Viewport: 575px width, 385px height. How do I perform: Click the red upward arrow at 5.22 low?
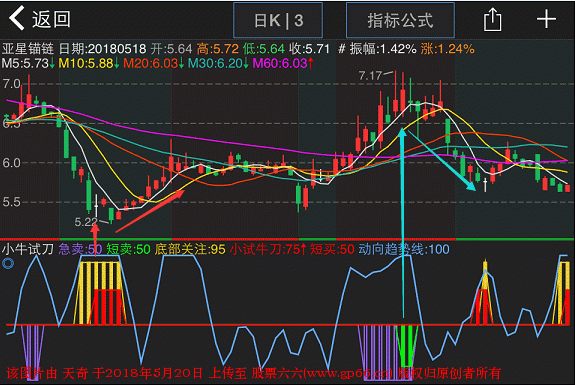[95, 236]
